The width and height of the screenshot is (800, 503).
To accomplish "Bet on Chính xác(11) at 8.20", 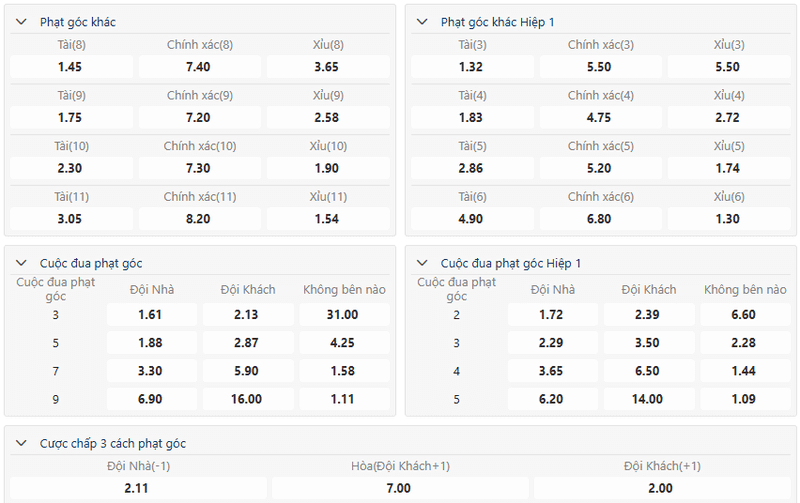I will (199, 219).
